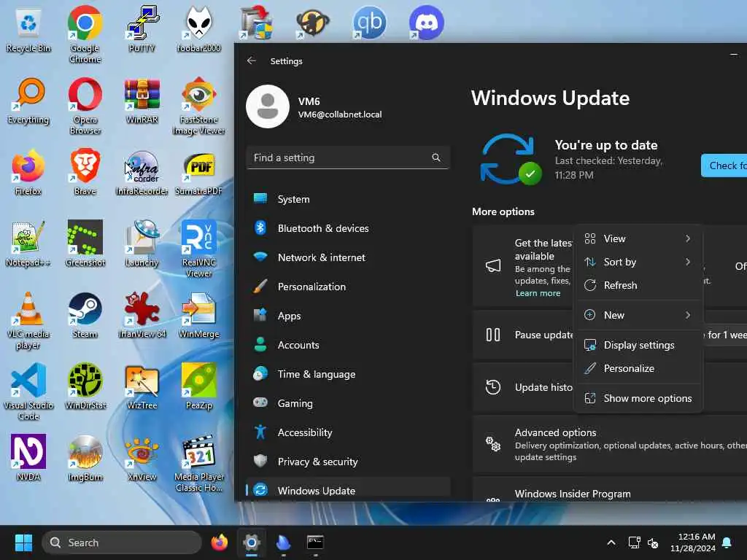Image resolution: width=747 pixels, height=560 pixels.
Task: Open ImgBurn desktop shortcut
Action: click(85, 458)
